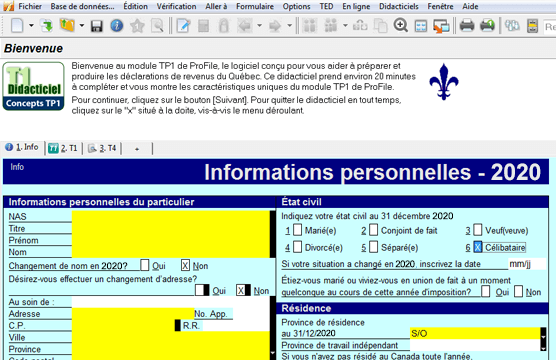Click the document magnifier preview icon
The image size is (556, 360).
157,26
